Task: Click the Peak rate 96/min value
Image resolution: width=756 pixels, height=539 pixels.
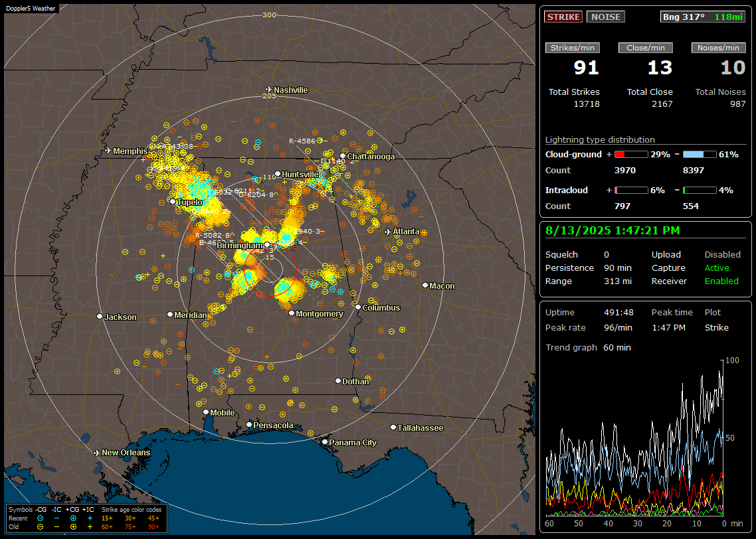Action: pos(618,327)
